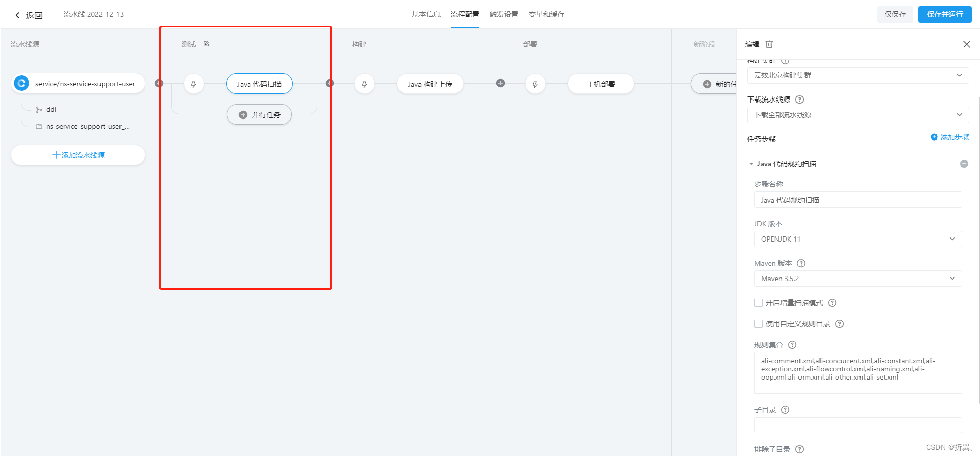Viewport: 980px width, 456px height.
Task: Click the ns-service-support-user_... directory row
Action: tap(83, 126)
